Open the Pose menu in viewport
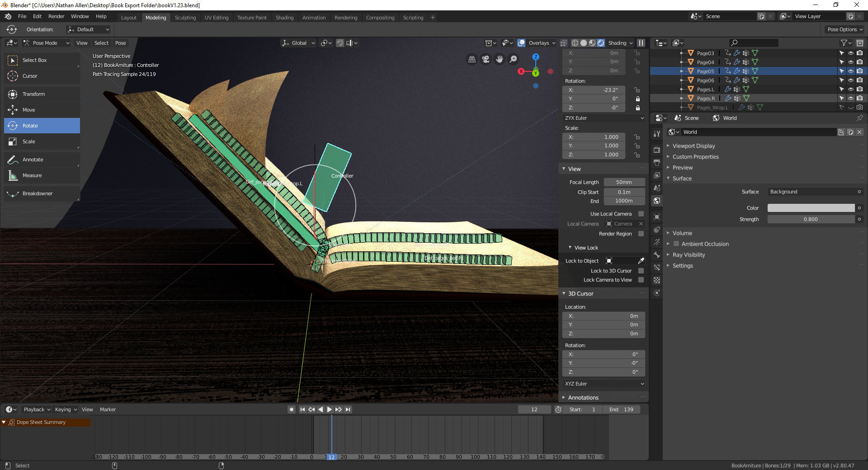Screen dimensions: 868x470 [x=121, y=43]
